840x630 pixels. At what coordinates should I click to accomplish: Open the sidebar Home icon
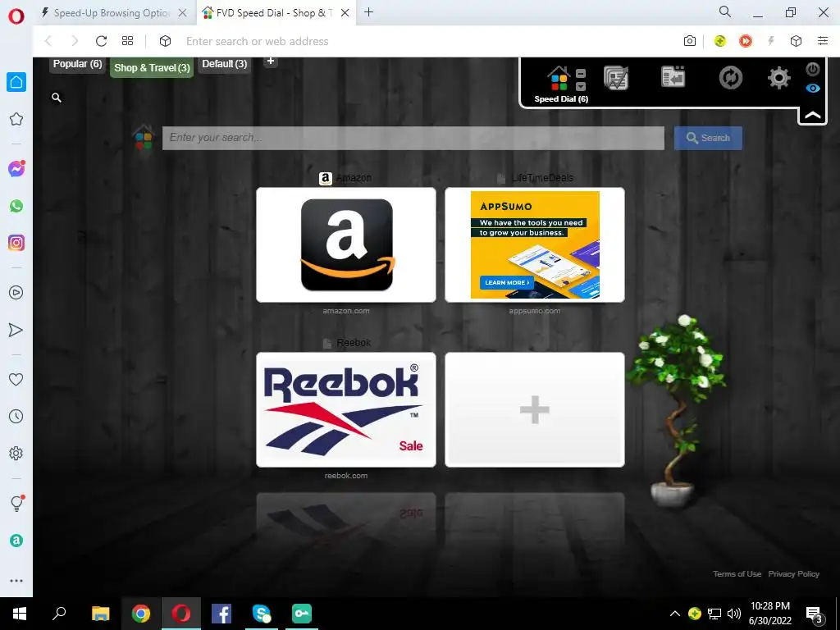coord(16,82)
